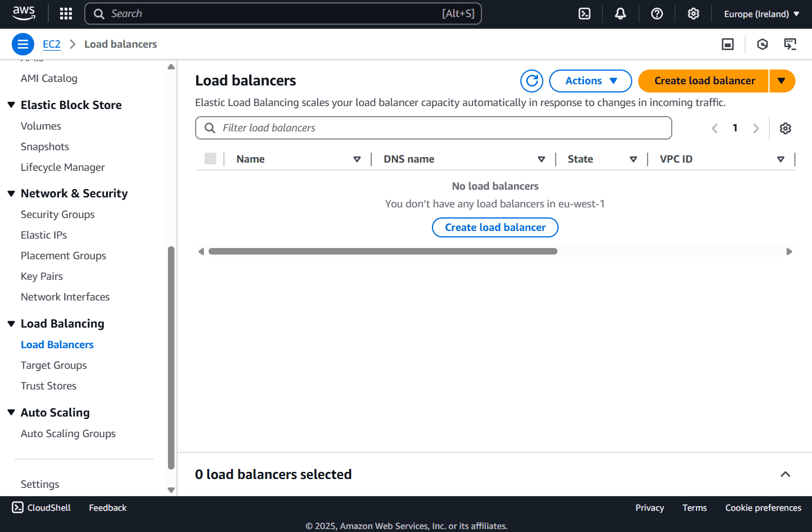Collapse the Load Balancing section
Viewport: 812px width, 532px height.
(x=11, y=323)
